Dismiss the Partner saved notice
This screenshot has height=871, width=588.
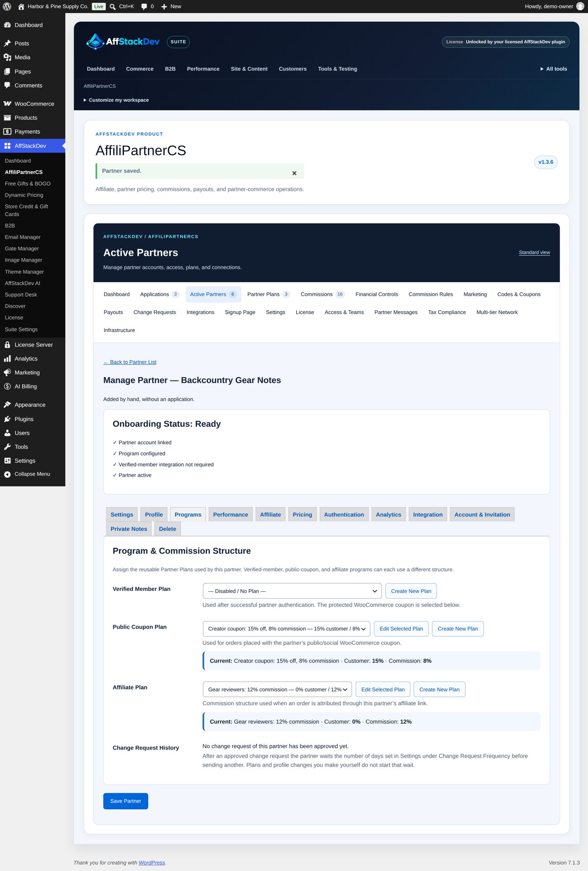pyautogui.click(x=294, y=173)
